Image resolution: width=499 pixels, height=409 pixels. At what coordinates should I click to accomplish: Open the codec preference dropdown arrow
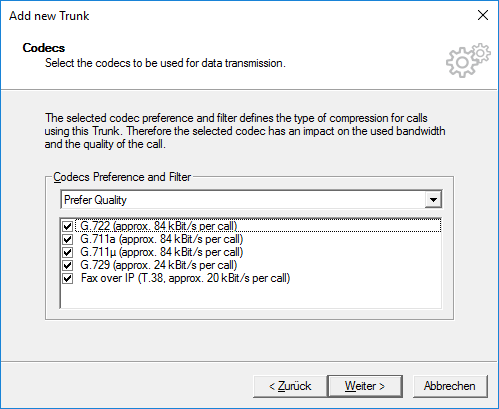(x=433, y=200)
